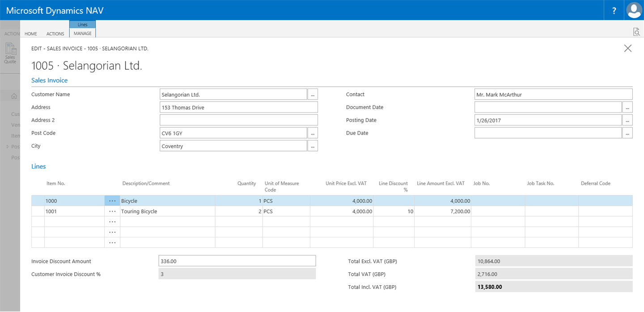Open the City lookup button
Viewport: 644px width, 312px height.
point(313,146)
